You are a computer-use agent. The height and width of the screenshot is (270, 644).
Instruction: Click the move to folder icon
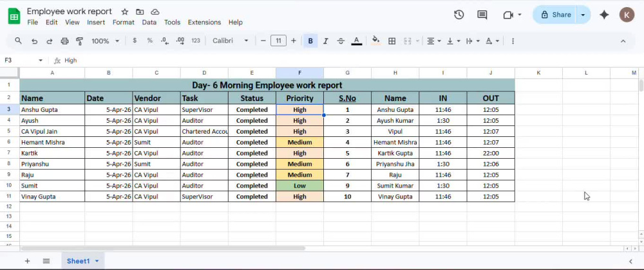click(x=140, y=12)
